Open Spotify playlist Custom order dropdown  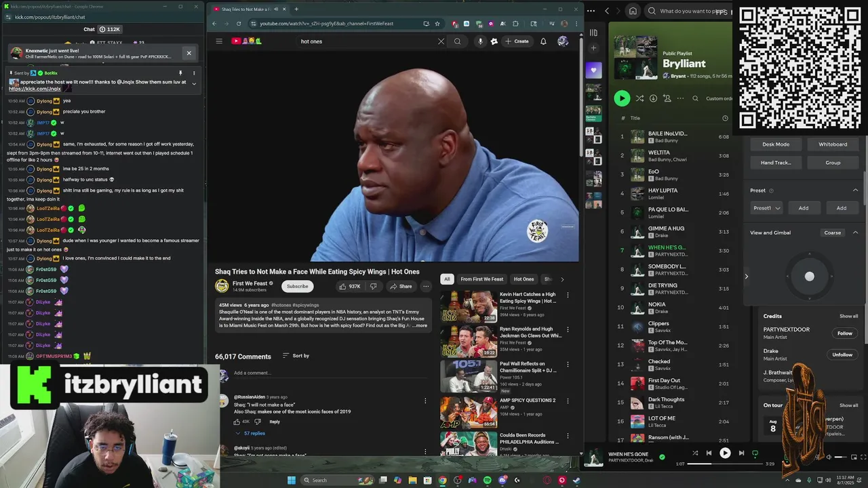tap(719, 98)
